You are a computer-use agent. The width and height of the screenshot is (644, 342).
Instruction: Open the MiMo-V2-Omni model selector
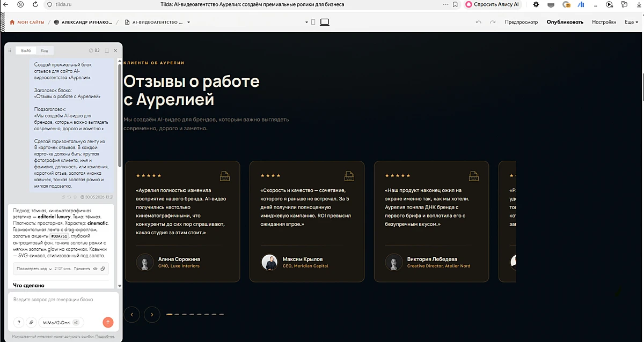click(61, 322)
